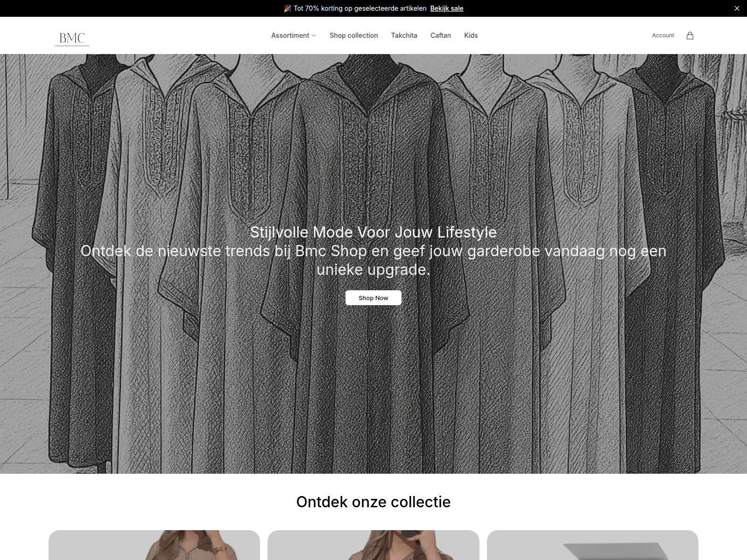Open the shopping bag cart icon
Image resolution: width=747 pixels, height=560 pixels.
pos(690,35)
